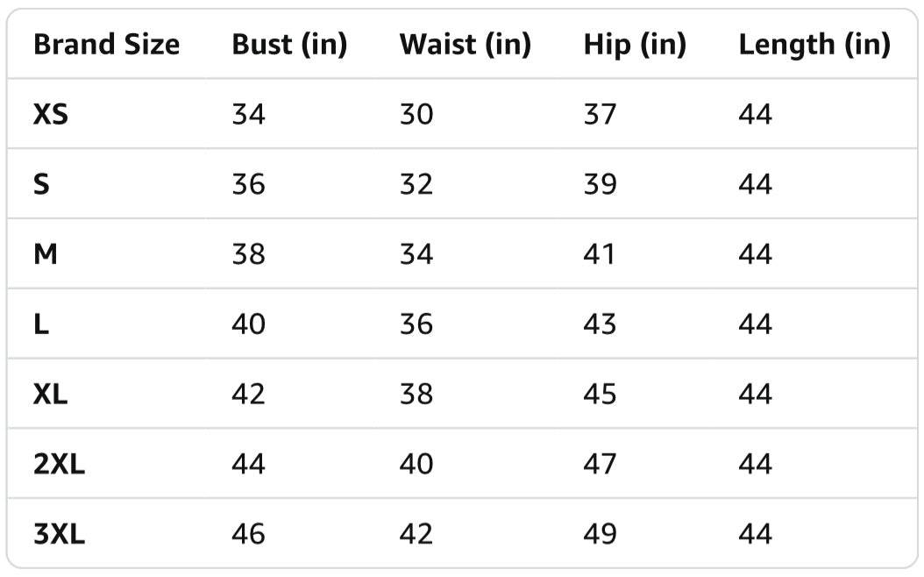Select the M size row label

pyautogui.click(x=46, y=254)
